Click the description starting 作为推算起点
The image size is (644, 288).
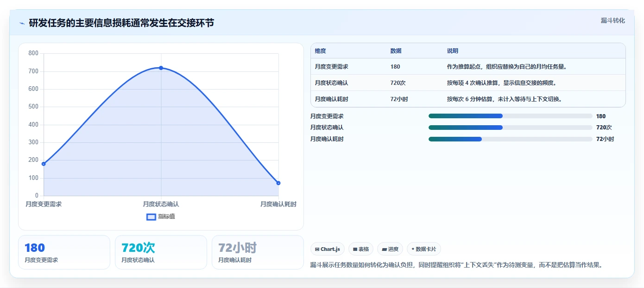tap(507, 67)
